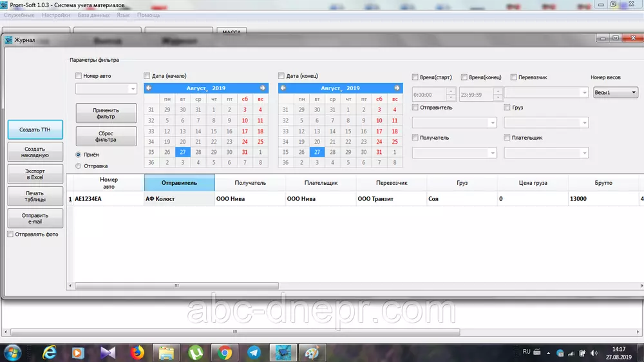Screen dimensions: 644x362
Task: Open Firefox from the taskbar
Action: [x=137, y=352]
